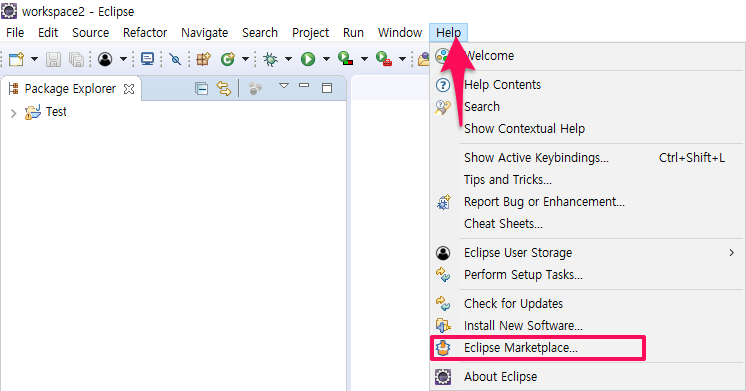Choose Install New Software entry
746x391 pixels.
588,325
